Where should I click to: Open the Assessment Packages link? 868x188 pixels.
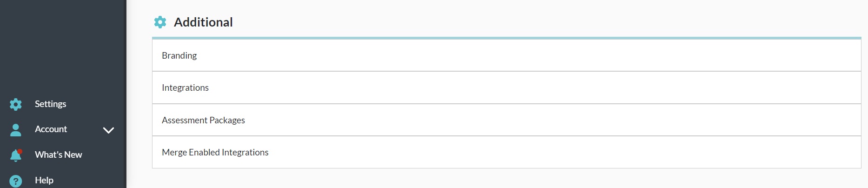tap(203, 120)
